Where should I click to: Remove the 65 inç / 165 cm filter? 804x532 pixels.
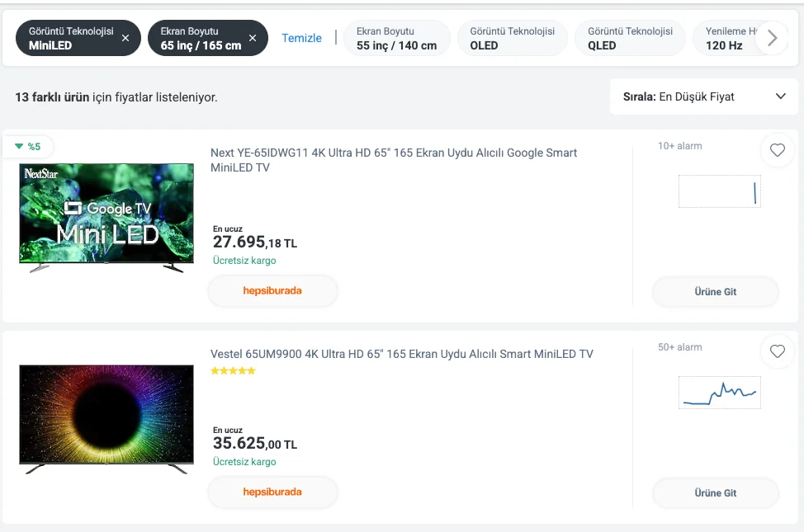coord(253,38)
